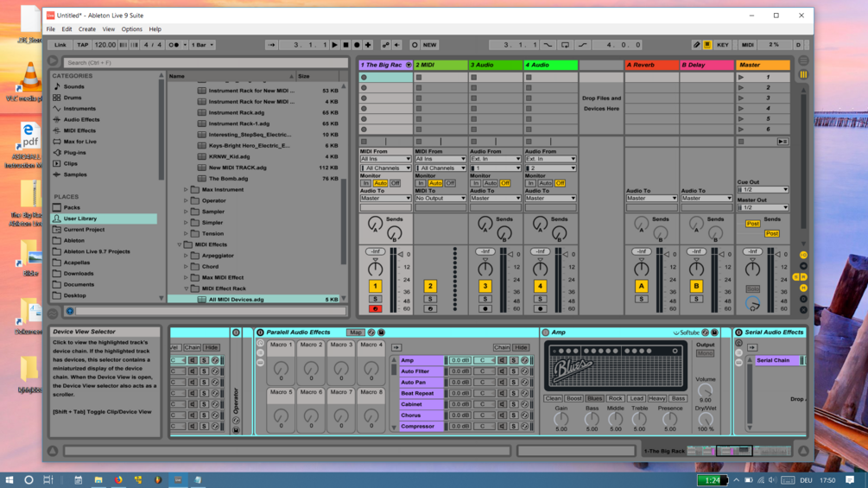This screenshot has width=868, height=488.
Task: Solo track 4
Action: click(540, 300)
